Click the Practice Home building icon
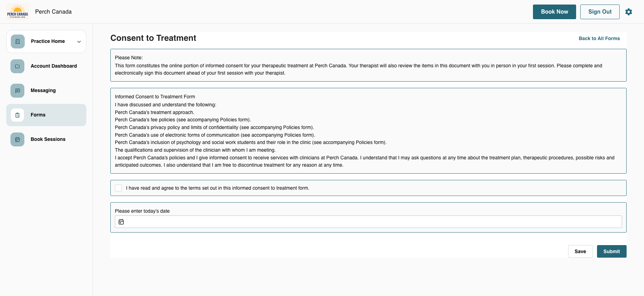 pyautogui.click(x=18, y=41)
